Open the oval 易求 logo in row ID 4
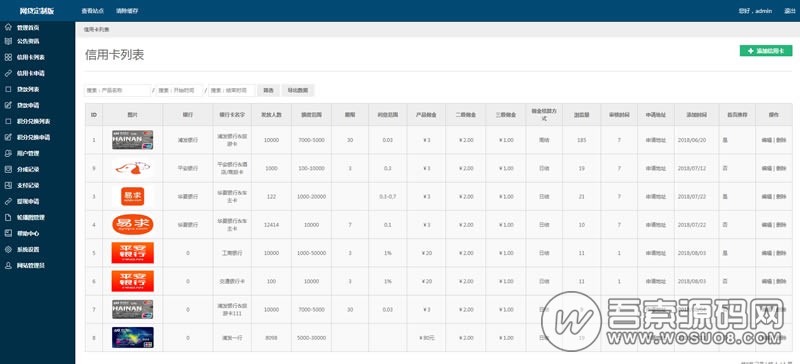This screenshot has width=800, height=364. 133,225
